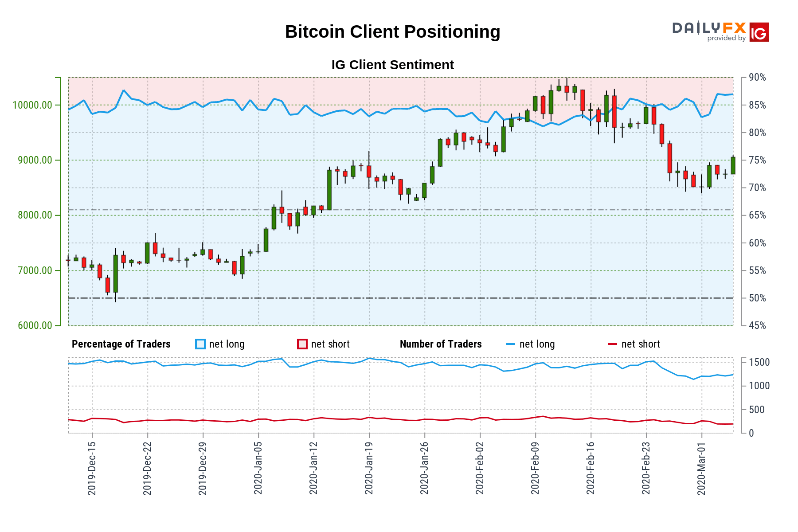
Task: Click the 'Number of Traders' legend label
Action: (441, 344)
